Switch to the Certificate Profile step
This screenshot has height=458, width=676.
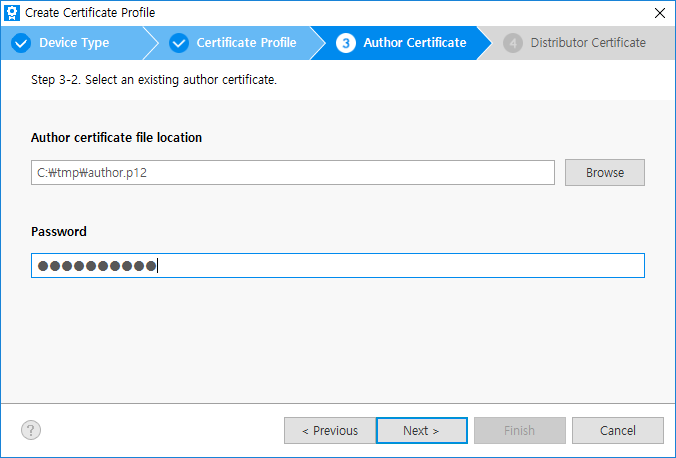tap(246, 43)
